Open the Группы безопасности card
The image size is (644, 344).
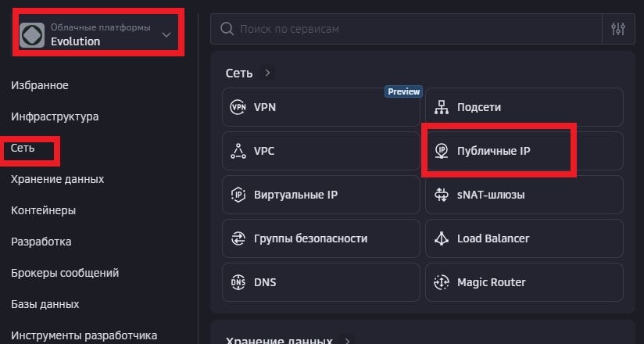click(320, 238)
